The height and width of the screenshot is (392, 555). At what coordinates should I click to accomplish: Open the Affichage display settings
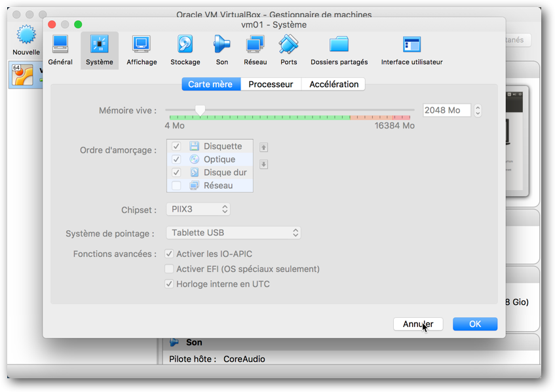point(142,50)
